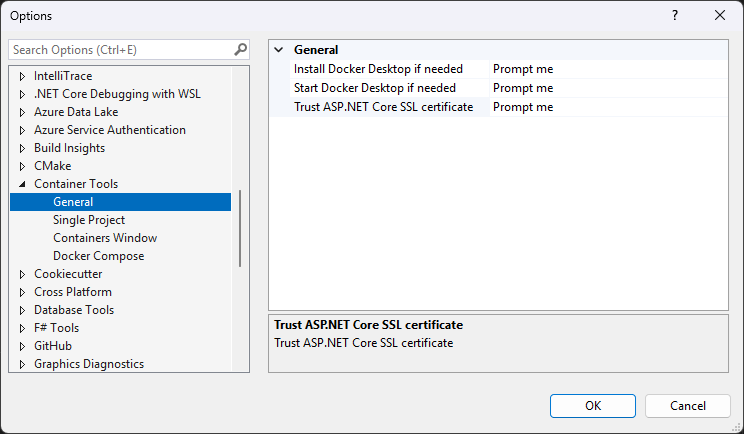Select the IntelliTrace tree item
This screenshot has width=744, height=434.
coord(63,76)
